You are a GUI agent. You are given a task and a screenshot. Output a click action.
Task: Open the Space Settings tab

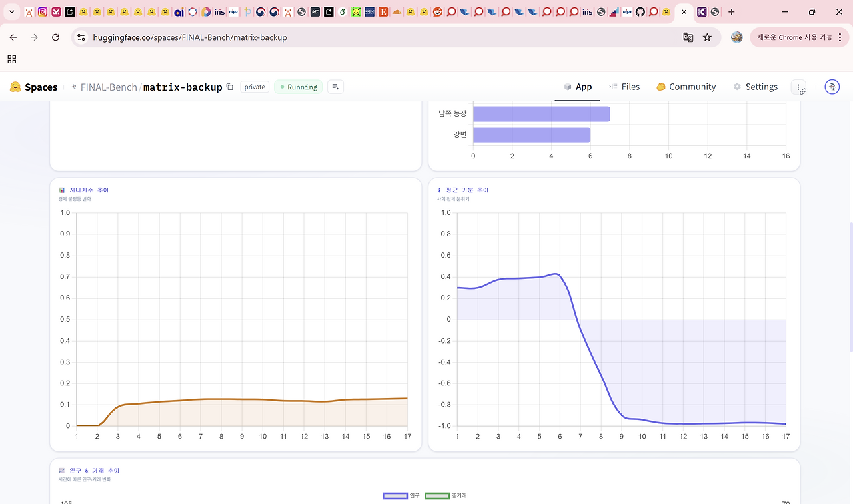pyautogui.click(x=755, y=87)
